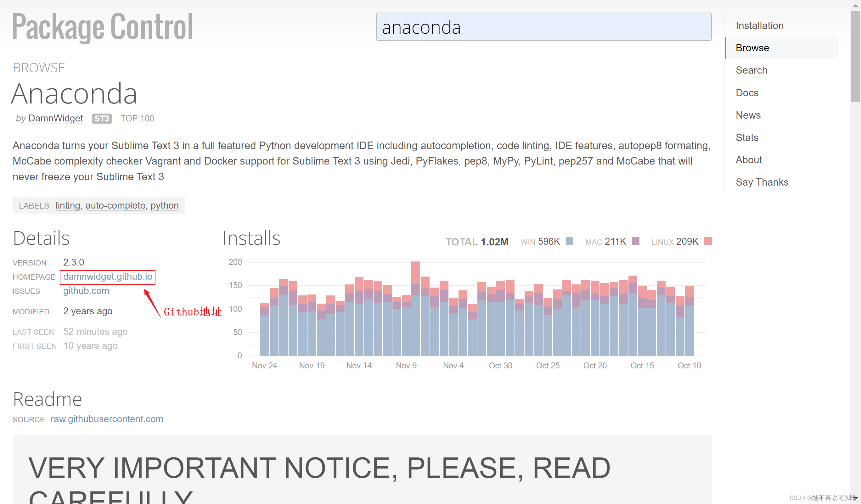Image resolution: width=861 pixels, height=504 pixels.
Task: Open the raw.githubusercontent.com source link
Action: point(107,419)
